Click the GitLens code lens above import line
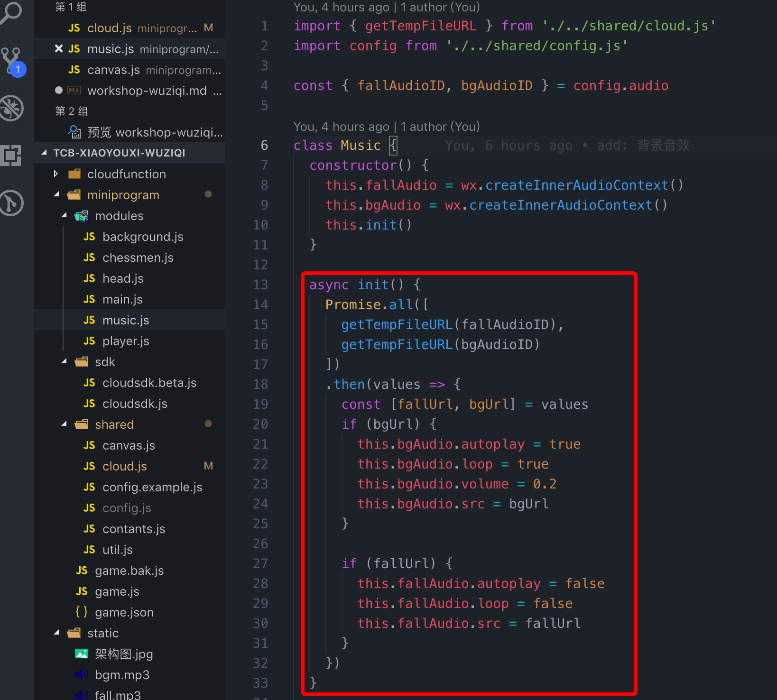 [387, 7]
